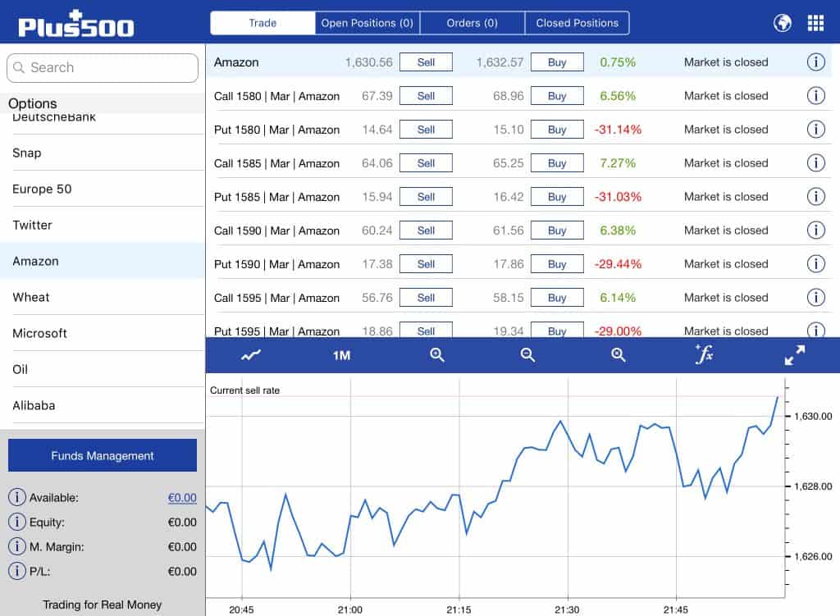The width and height of the screenshot is (840, 616).
Task: Buy Call 1595 Mar Amazon
Action: [x=557, y=297]
